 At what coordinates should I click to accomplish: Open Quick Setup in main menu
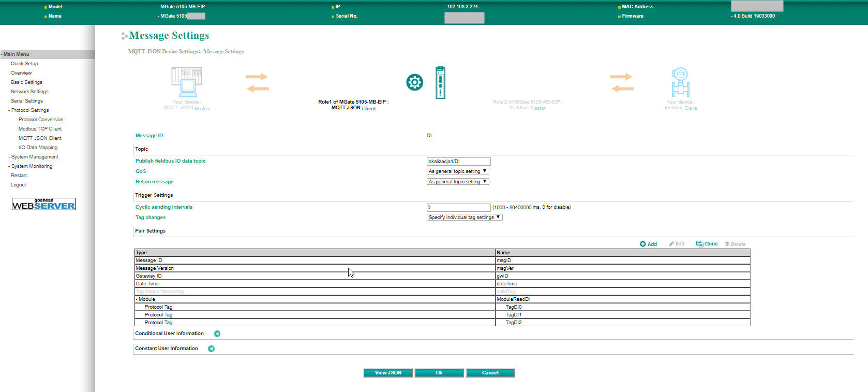click(x=24, y=64)
